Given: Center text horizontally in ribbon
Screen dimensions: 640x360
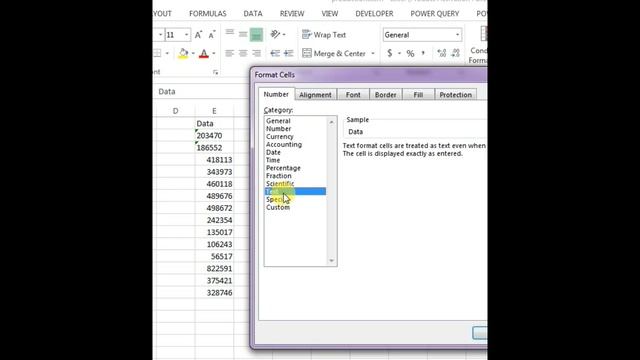Looking at the screenshot, I should click(x=243, y=53).
